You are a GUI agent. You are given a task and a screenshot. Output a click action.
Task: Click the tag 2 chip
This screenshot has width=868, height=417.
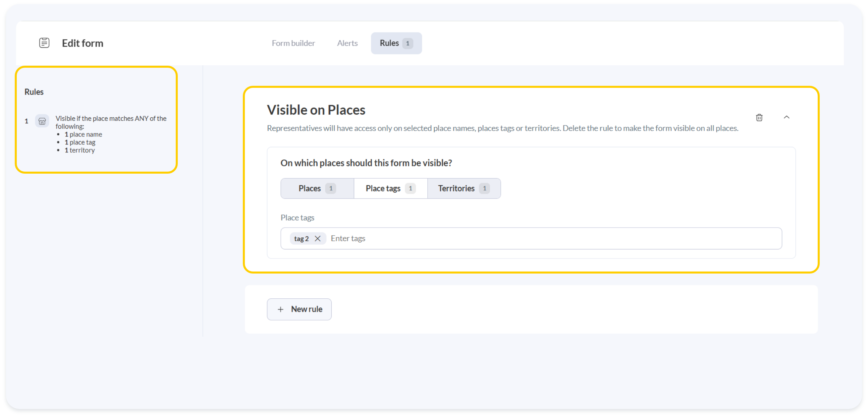[301, 238]
